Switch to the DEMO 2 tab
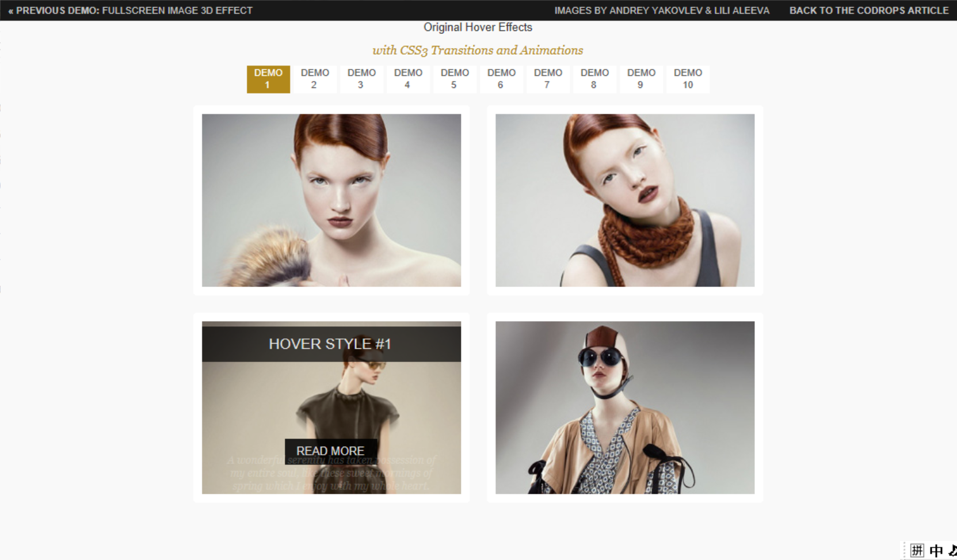Viewport: 957px width, 560px height. [x=315, y=79]
